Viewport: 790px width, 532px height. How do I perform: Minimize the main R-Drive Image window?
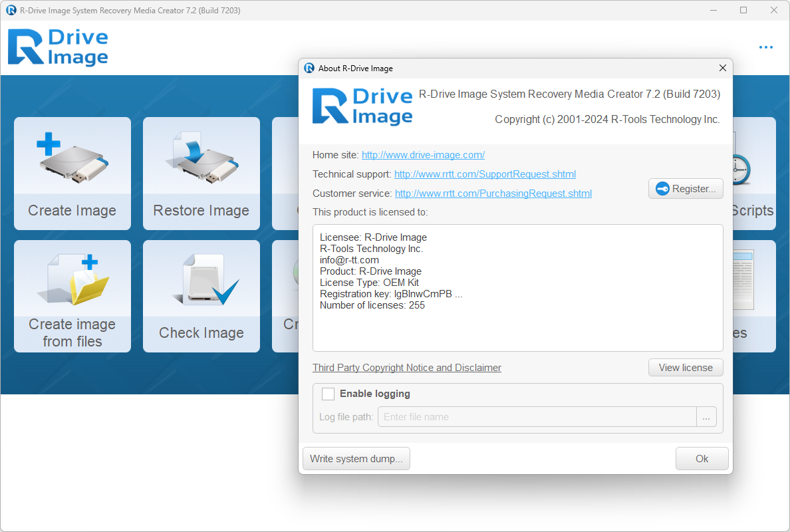click(714, 10)
